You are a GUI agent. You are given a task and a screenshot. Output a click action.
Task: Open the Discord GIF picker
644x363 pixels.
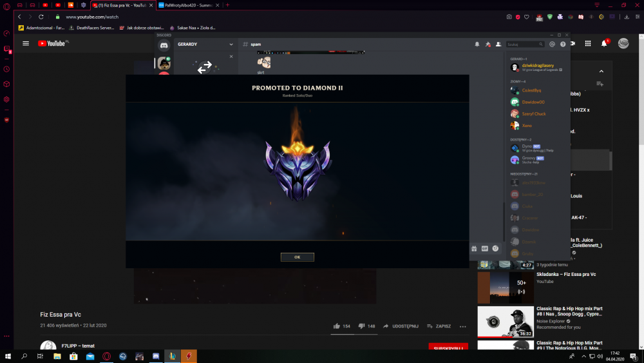(x=485, y=248)
